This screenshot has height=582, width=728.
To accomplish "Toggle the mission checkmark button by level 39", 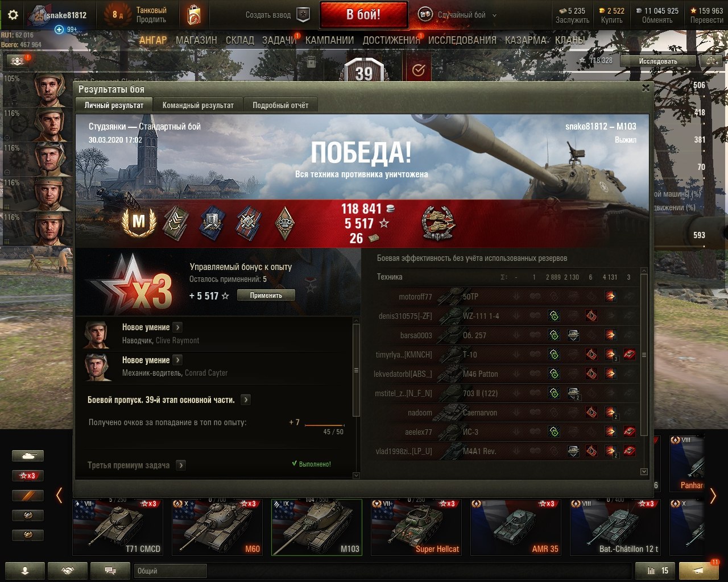I will point(419,70).
